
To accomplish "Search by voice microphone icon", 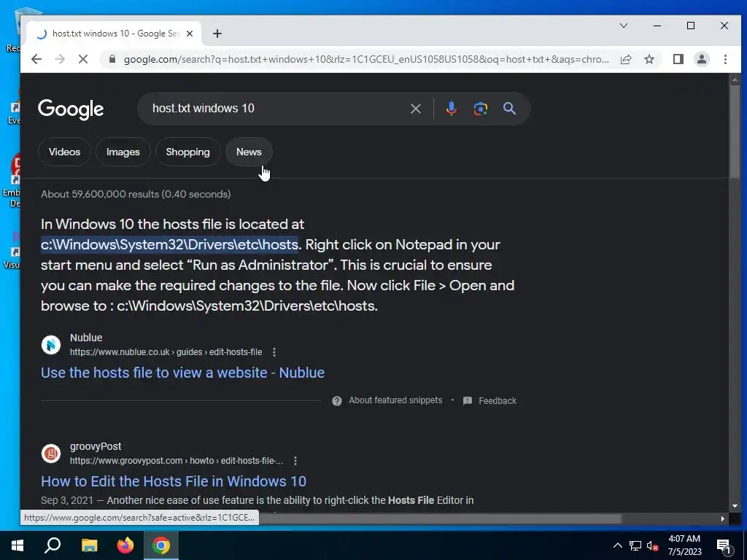I will tap(451, 109).
